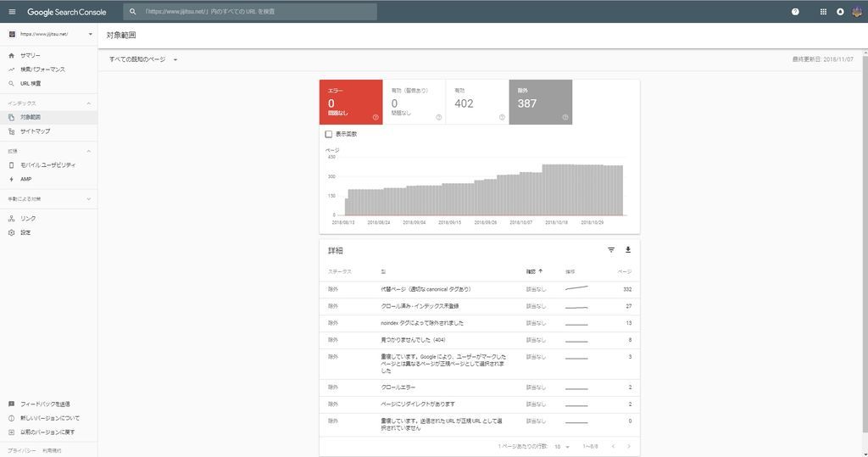868x457 pixels.
Task: Click the ステータス column header
Action: pos(339,271)
